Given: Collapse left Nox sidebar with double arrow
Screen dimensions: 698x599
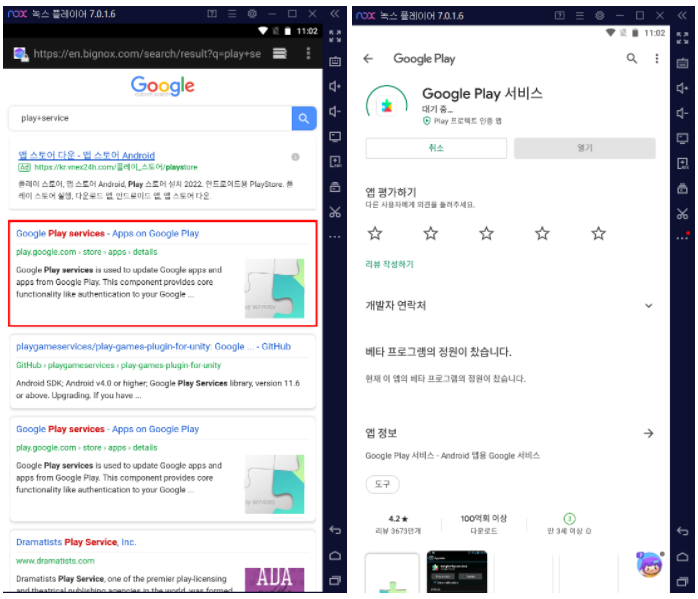Looking at the screenshot, I should 335,14.
